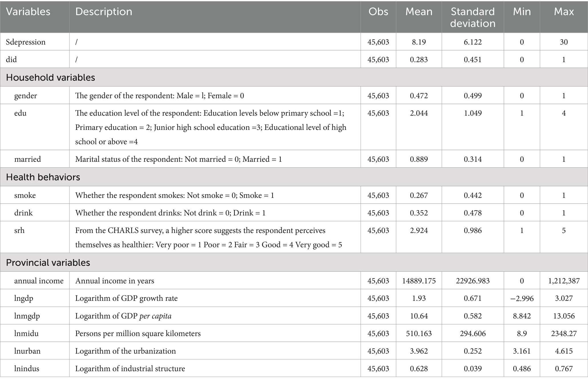Select the Provincial variables section heading
This screenshot has height=382, width=588.
pos(48,262)
